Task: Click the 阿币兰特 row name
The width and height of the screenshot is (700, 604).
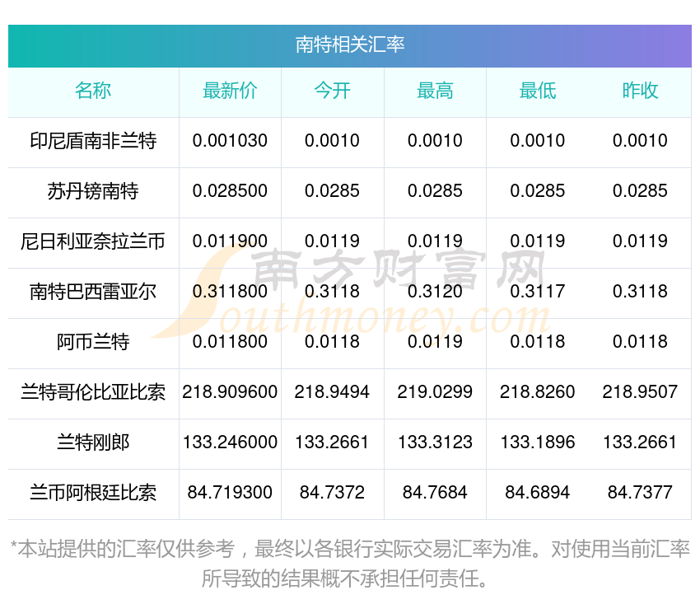Action: tap(93, 342)
